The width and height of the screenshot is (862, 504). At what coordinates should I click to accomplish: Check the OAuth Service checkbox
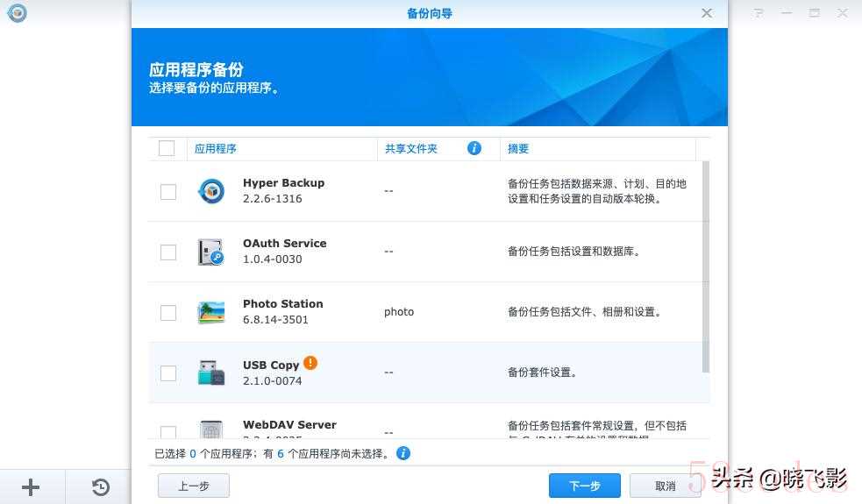point(168,252)
